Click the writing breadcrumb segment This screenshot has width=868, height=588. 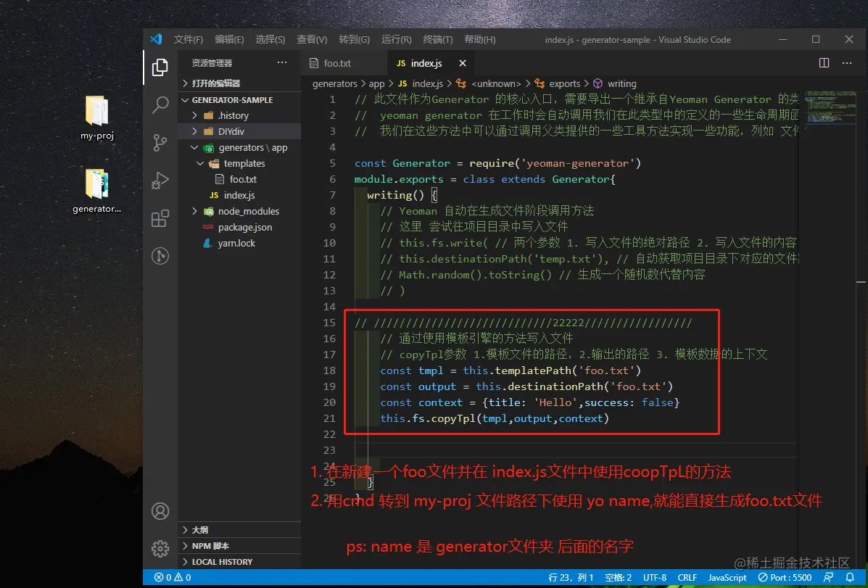621,83
